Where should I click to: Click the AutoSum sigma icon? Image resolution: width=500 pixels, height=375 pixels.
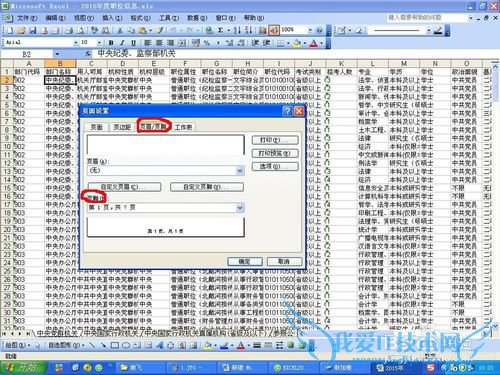[220, 30]
